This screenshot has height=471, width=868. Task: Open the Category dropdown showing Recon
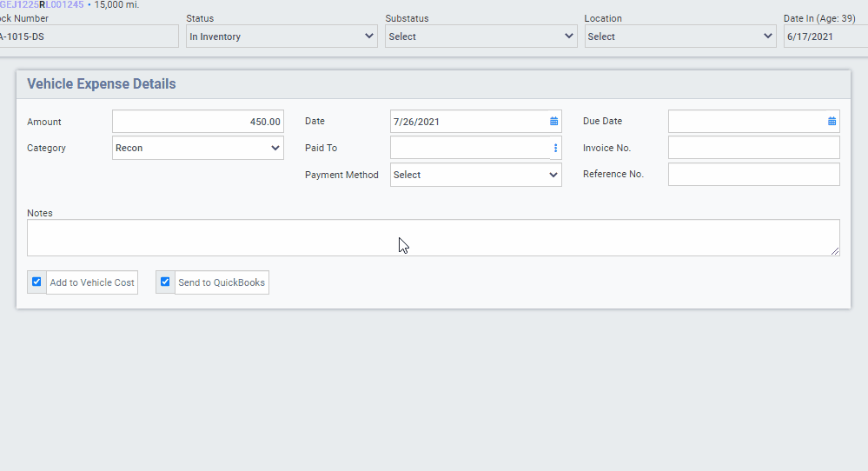197,148
